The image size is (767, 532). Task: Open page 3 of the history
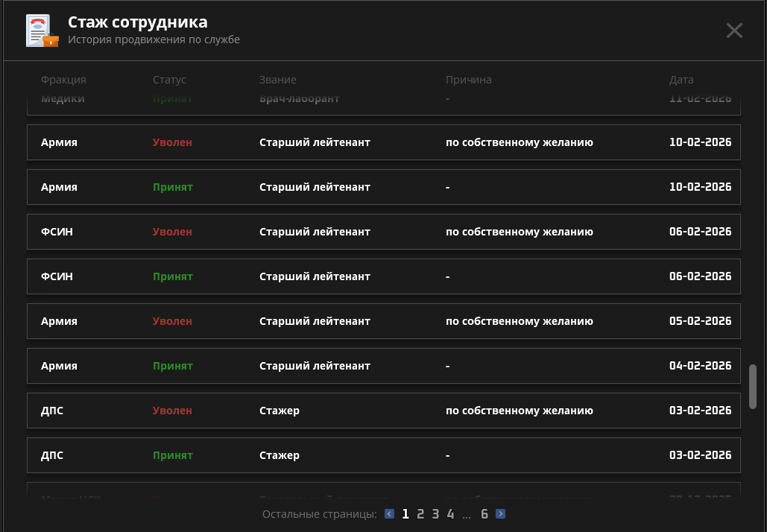[x=435, y=513]
